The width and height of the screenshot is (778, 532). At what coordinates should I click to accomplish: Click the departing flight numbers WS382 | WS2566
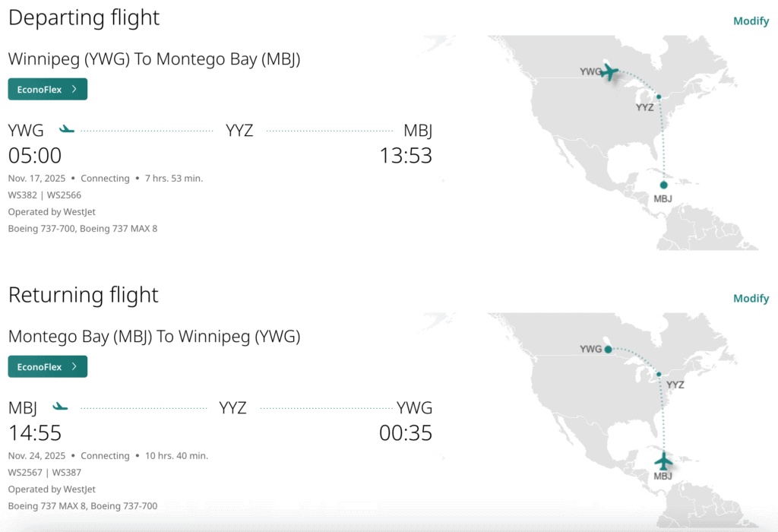tap(45, 195)
